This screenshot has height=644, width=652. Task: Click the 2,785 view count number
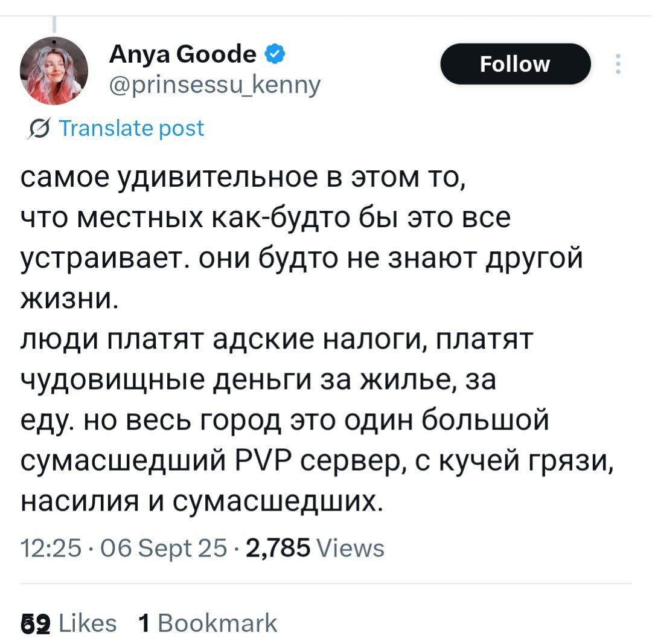tap(279, 549)
